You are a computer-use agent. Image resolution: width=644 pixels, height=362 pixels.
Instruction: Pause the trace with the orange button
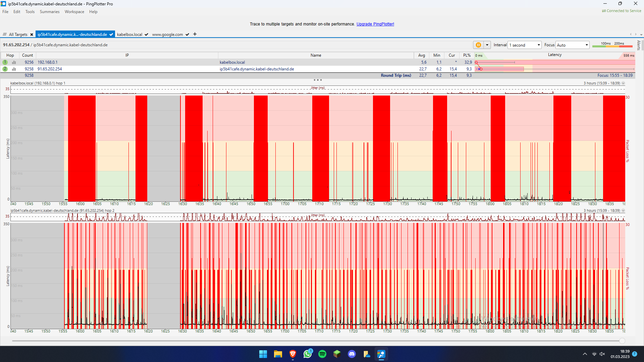coord(478,45)
